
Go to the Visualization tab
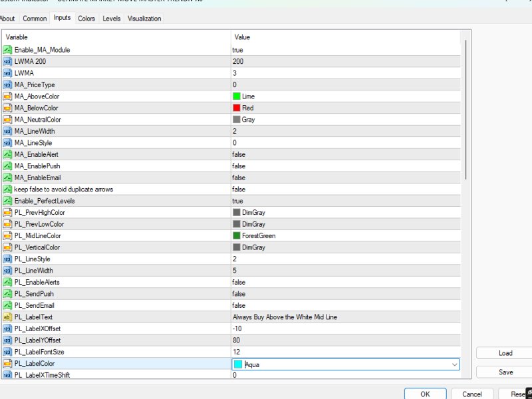click(144, 19)
